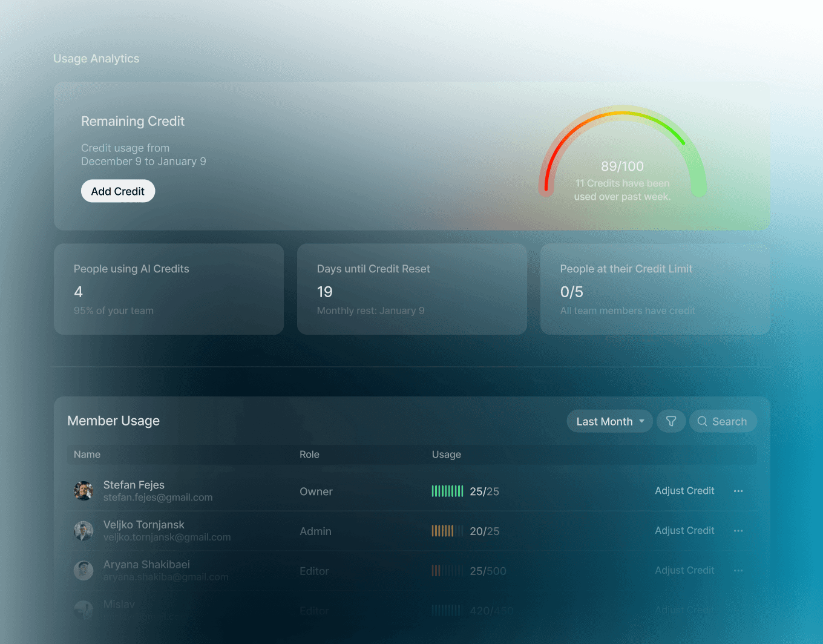Click the Role column header
The image size is (823, 644).
coord(309,455)
